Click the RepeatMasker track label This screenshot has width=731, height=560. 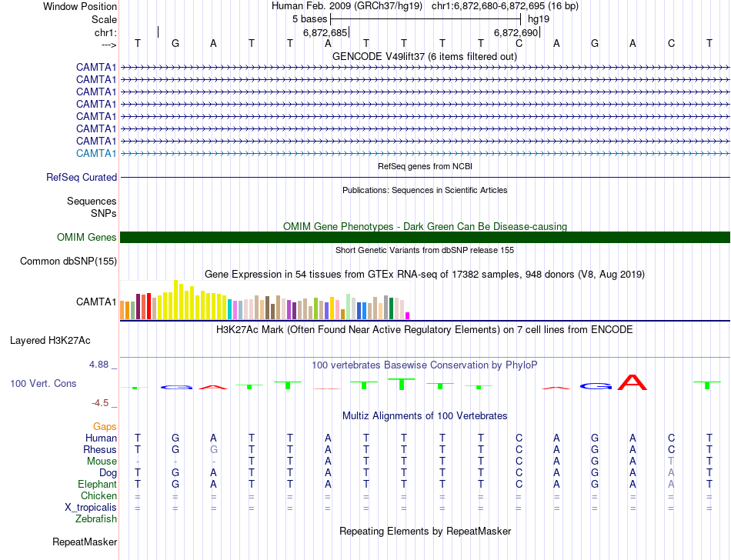pos(85,542)
